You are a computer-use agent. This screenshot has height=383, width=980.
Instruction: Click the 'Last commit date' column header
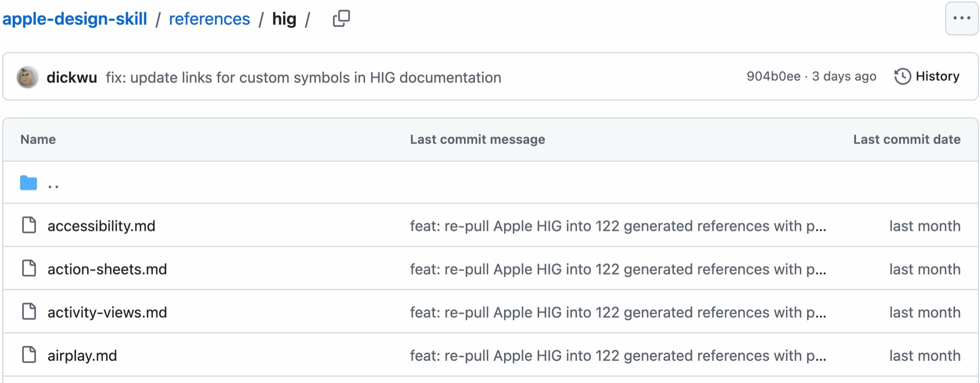click(906, 139)
